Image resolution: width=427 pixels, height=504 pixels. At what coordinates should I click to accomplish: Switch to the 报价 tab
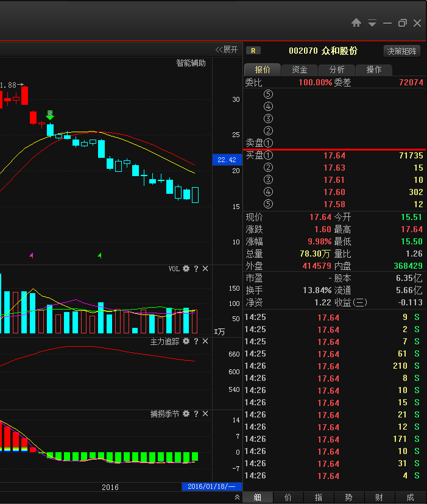click(x=263, y=69)
